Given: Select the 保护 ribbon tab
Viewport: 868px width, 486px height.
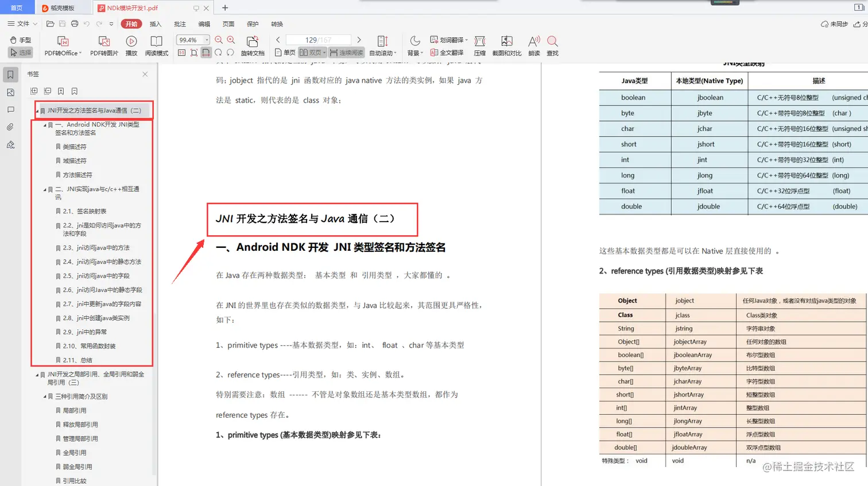Looking at the screenshot, I should pyautogui.click(x=253, y=24).
